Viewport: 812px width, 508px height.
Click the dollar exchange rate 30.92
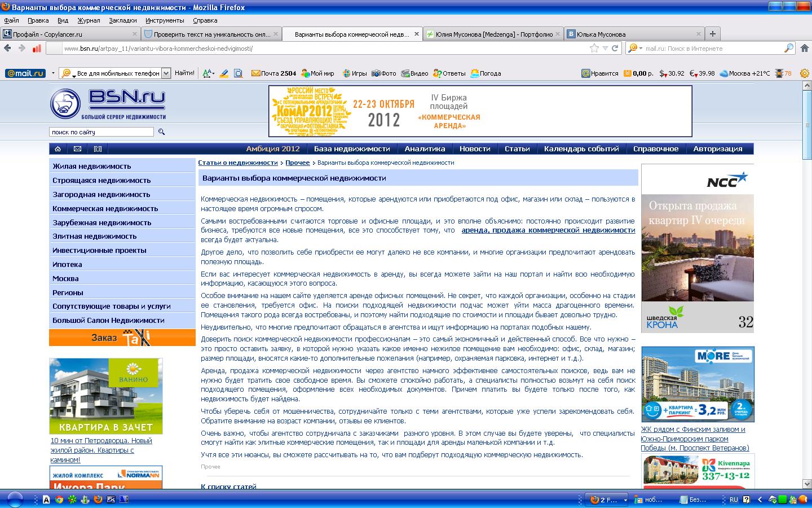pos(672,73)
